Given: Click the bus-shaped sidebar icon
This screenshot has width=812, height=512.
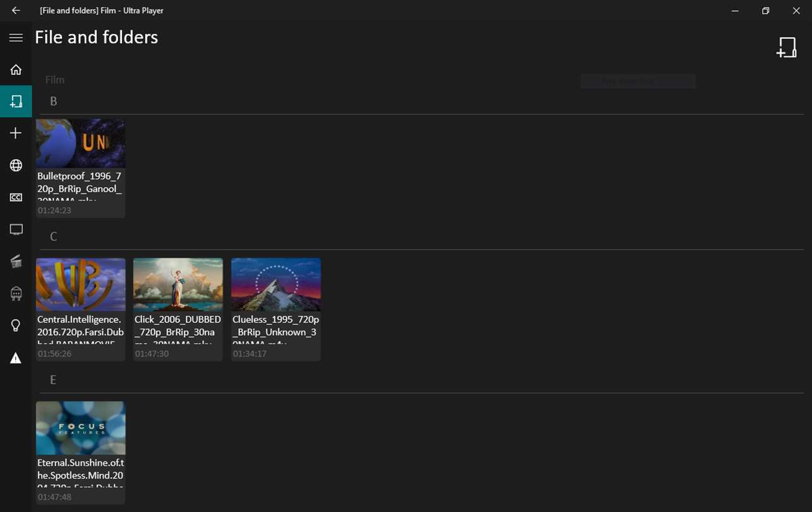Looking at the screenshot, I should tap(16, 293).
